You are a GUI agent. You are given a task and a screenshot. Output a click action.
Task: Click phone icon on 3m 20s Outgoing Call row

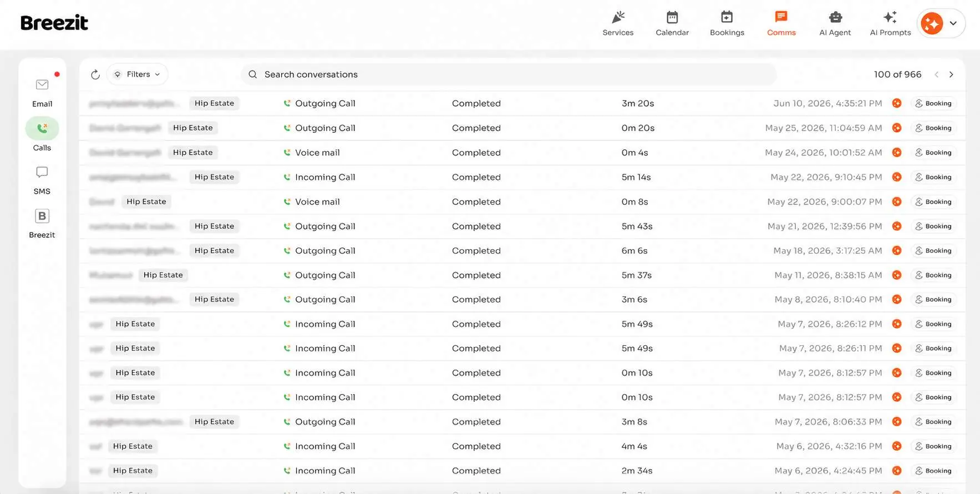point(287,103)
